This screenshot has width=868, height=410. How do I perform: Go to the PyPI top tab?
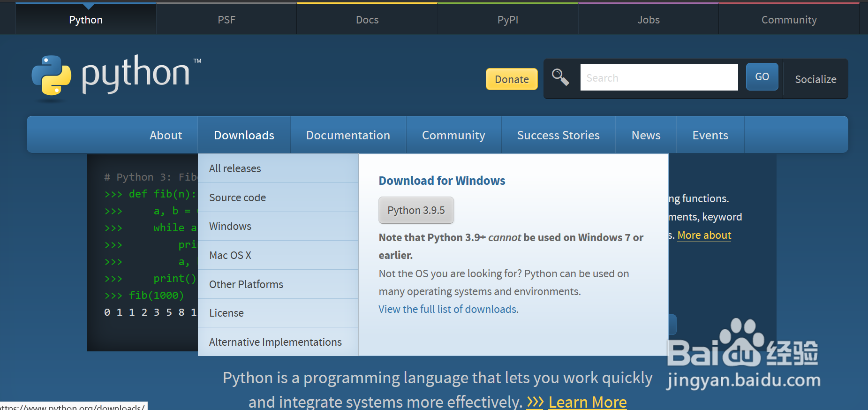click(x=508, y=20)
